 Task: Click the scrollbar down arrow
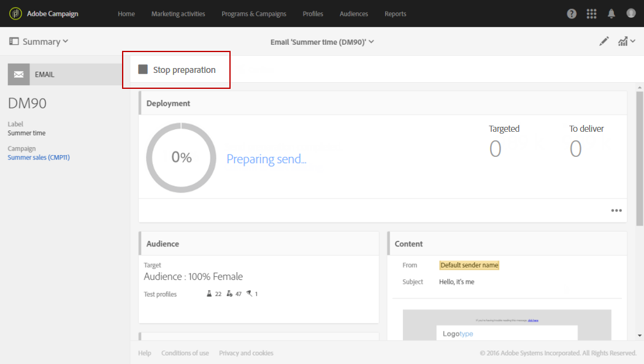640,336
